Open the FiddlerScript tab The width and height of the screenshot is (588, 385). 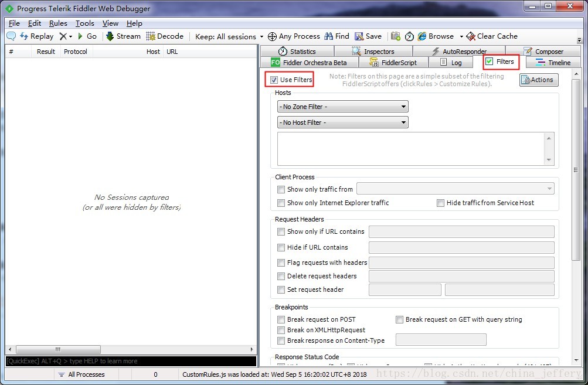(393, 63)
